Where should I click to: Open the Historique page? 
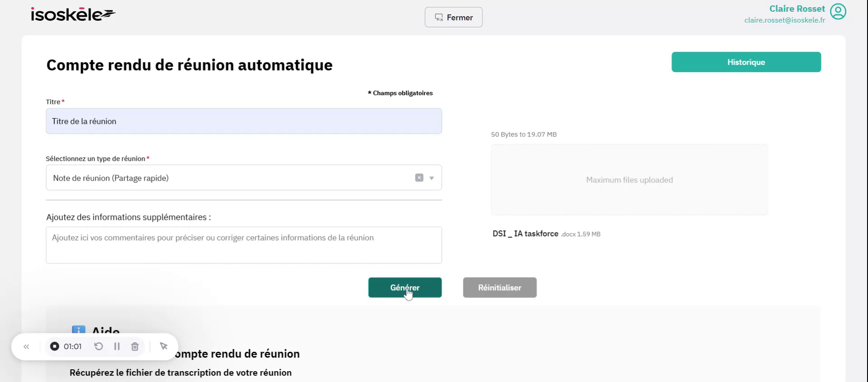click(746, 62)
